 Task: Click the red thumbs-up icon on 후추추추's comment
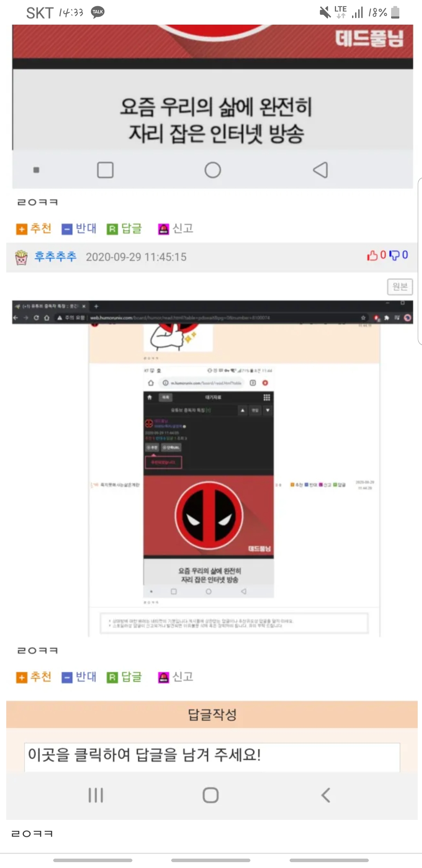(x=372, y=255)
